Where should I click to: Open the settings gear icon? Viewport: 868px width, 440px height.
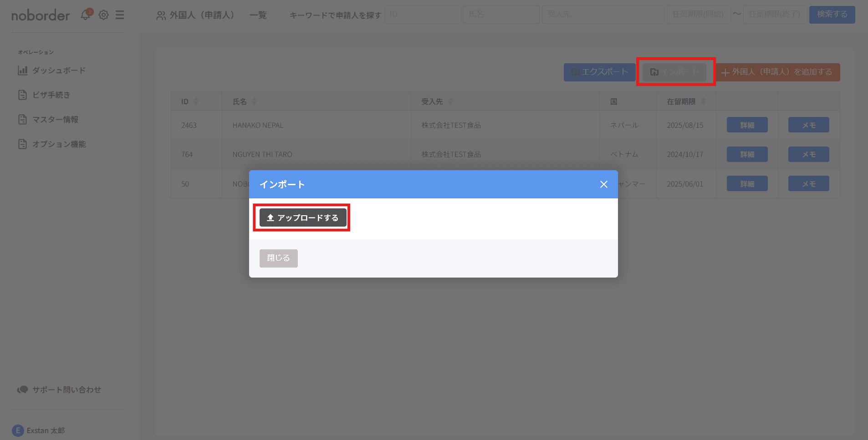pyautogui.click(x=103, y=15)
